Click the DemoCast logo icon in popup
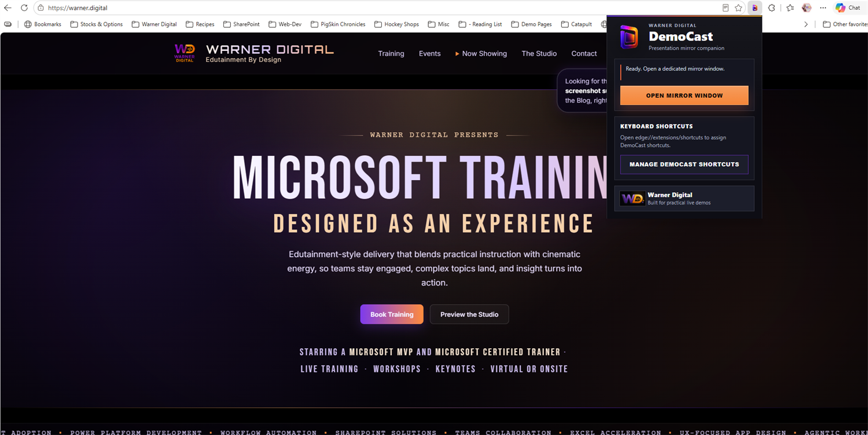 coord(629,37)
